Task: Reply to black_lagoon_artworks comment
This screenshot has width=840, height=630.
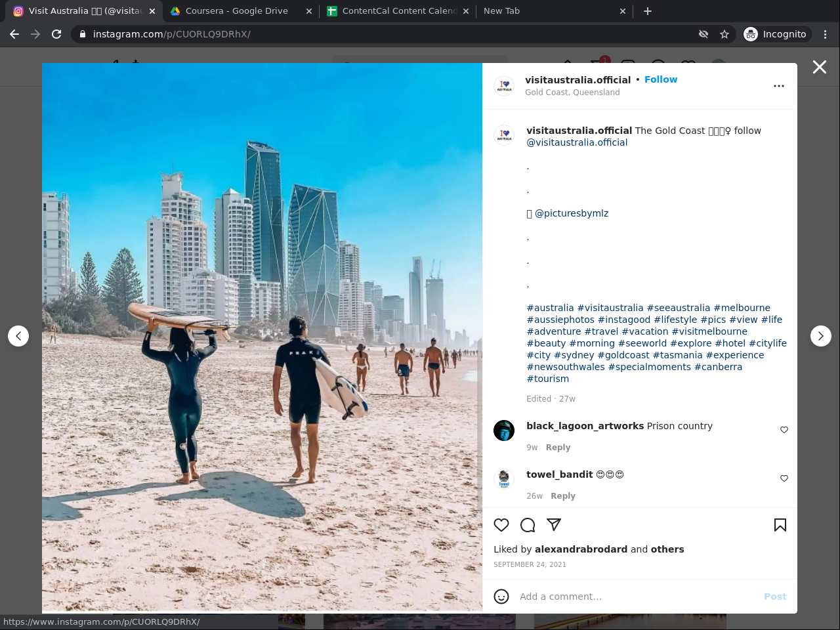Action: [558, 448]
